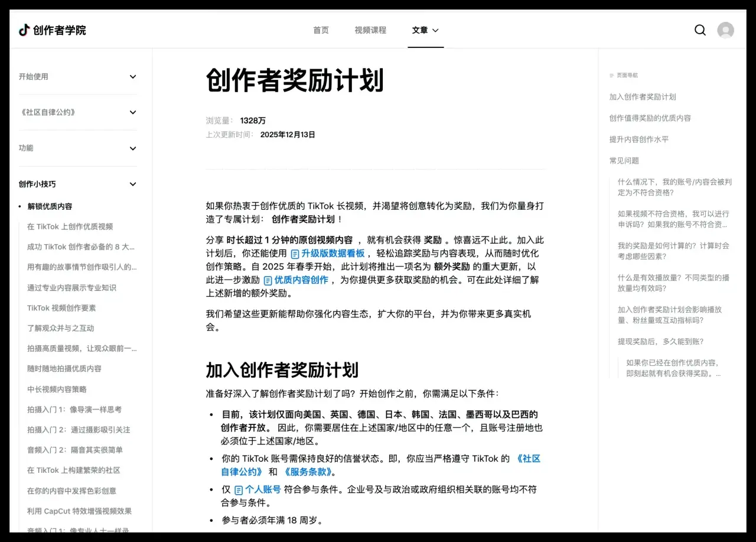The width and height of the screenshot is (756, 542).
Task: Open 拍摄入门 1：像导演一样思考 article
Action: point(74,410)
